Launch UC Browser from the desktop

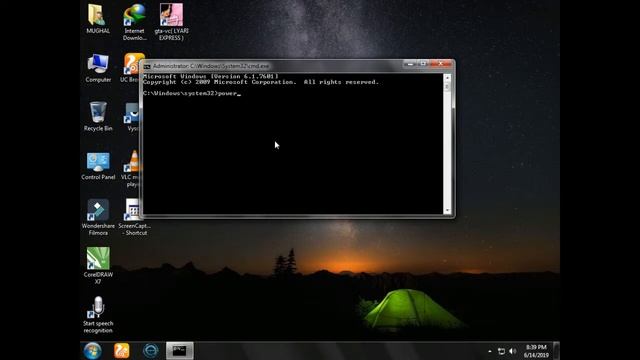(x=130, y=68)
